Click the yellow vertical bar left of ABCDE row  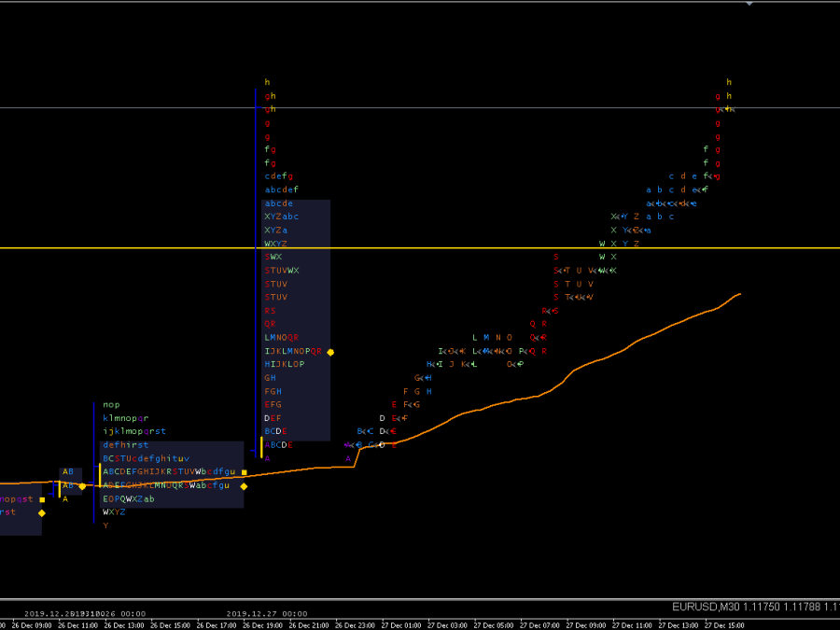click(261, 446)
